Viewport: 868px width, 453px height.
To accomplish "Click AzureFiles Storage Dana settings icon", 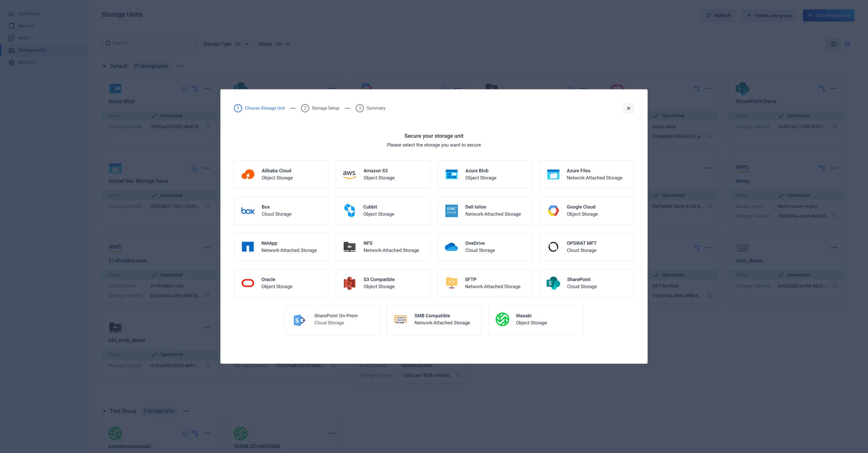I will click(195, 168).
